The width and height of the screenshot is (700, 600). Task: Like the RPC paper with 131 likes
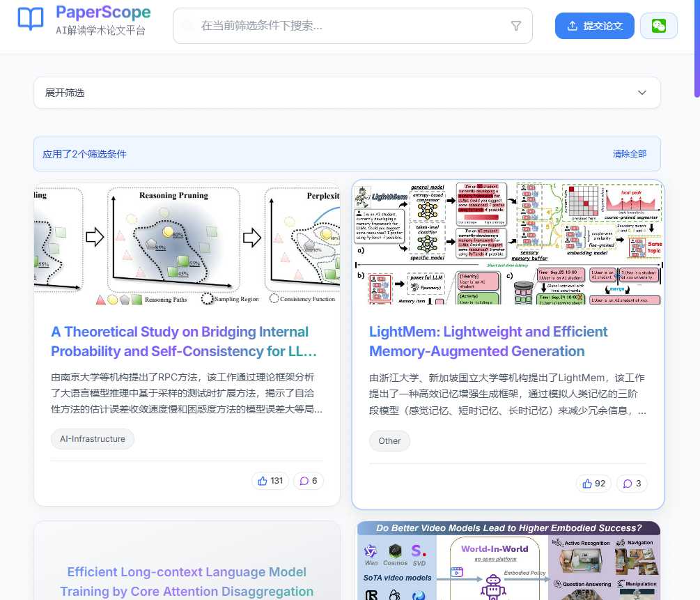pos(270,481)
